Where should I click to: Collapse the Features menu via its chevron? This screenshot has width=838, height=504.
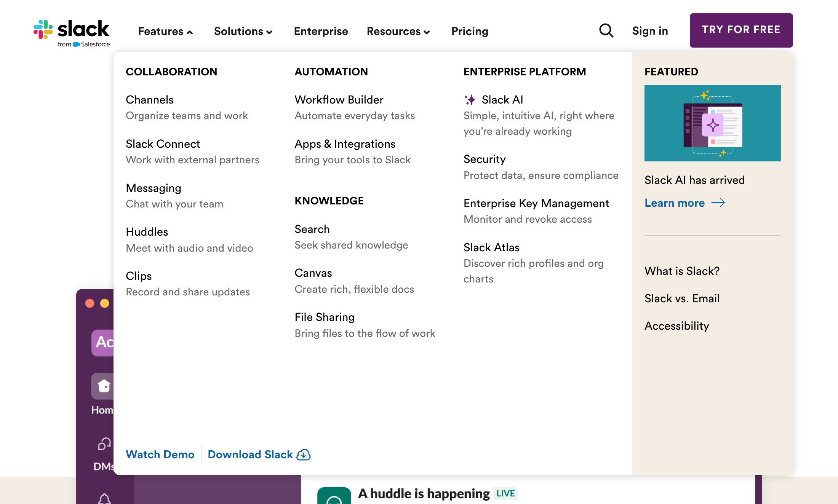(189, 32)
